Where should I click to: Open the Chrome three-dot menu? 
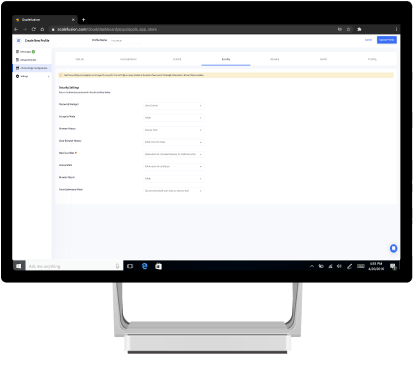[x=396, y=29]
